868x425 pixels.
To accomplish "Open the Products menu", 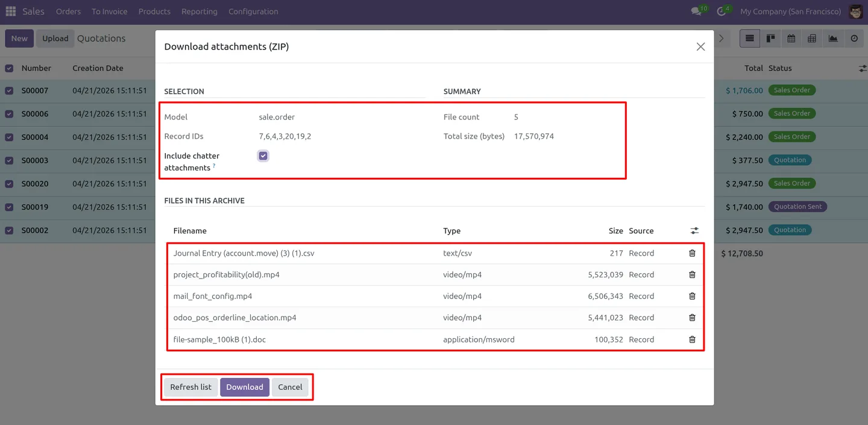I will tap(154, 11).
